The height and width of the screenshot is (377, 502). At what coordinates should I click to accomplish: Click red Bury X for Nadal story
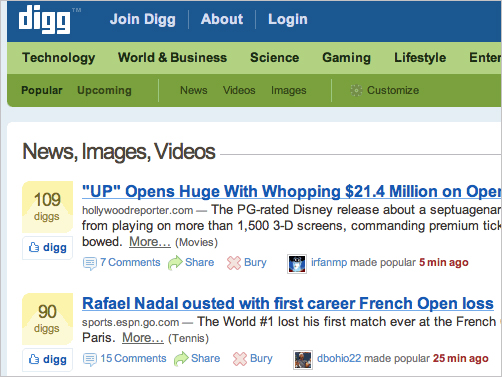240,359
